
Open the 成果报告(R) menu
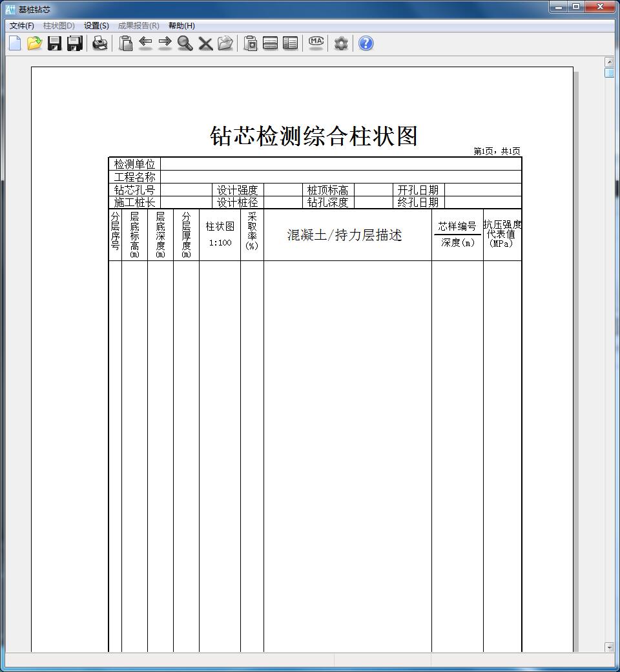138,26
